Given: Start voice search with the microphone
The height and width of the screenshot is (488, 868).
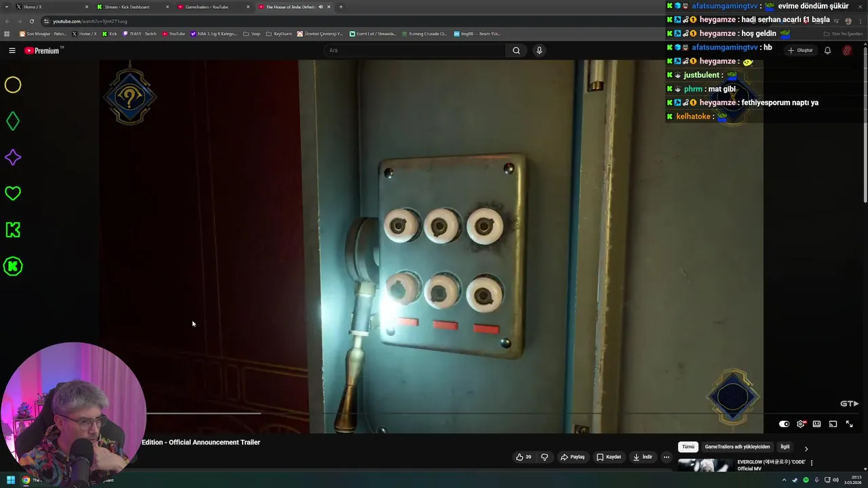Looking at the screenshot, I should [x=539, y=50].
